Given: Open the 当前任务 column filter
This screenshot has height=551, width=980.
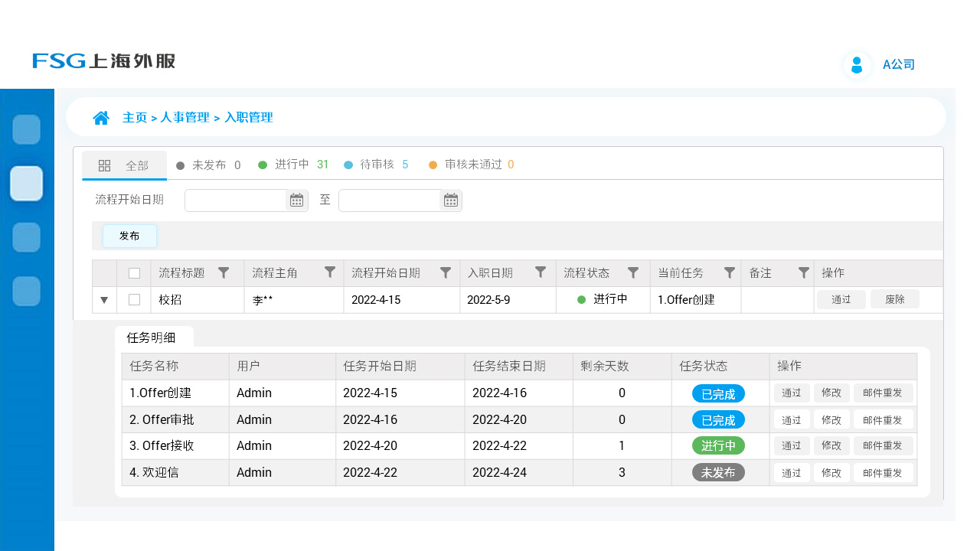Looking at the screenshot, I should coord(729,272).
